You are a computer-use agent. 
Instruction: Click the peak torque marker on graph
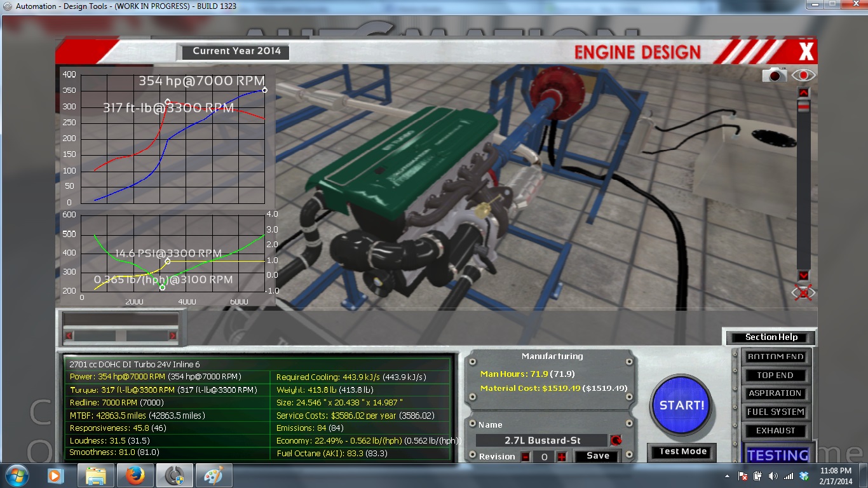coord(168,102)
